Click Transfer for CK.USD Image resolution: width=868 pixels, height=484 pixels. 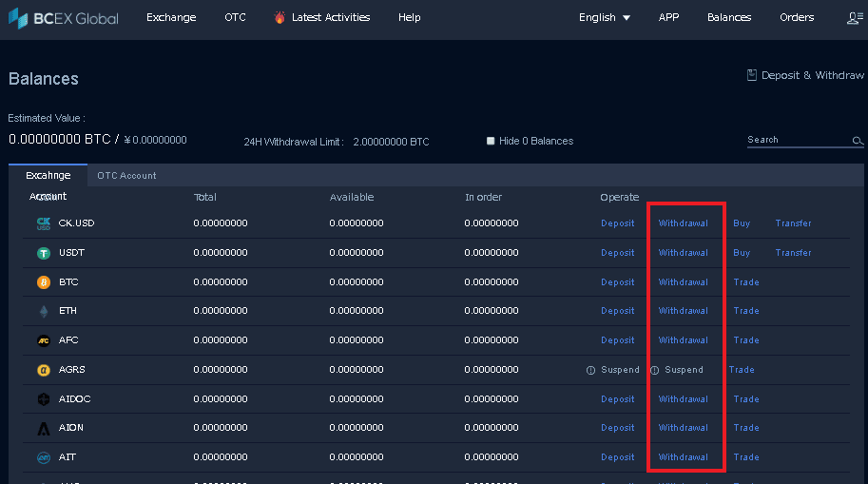click(x=793, y=223)
